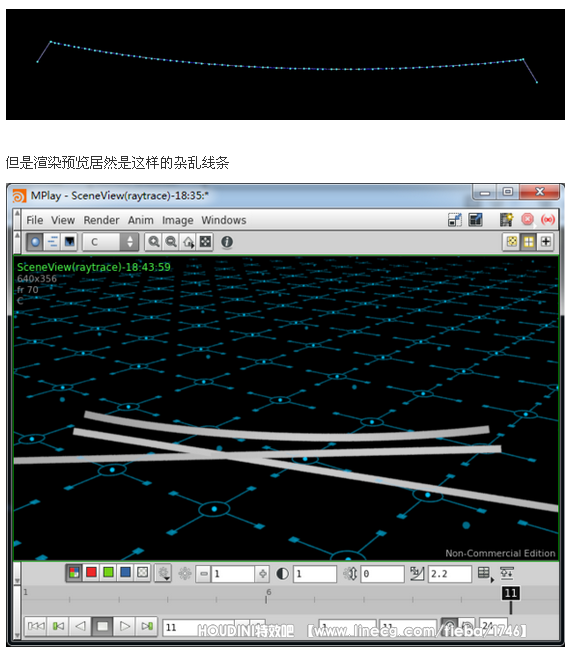Toggle the blue lines display button
Viewport: 565px width, 648px height.
point(52,242)
